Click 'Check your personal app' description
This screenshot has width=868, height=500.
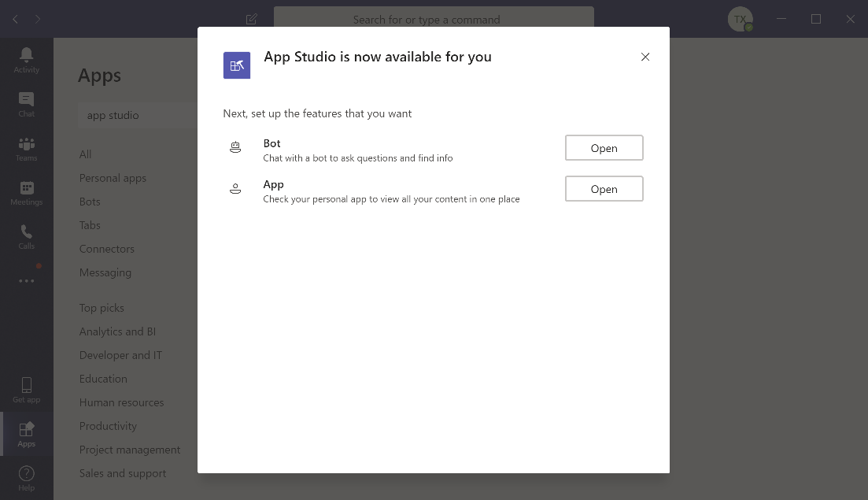tap(391, 198)
